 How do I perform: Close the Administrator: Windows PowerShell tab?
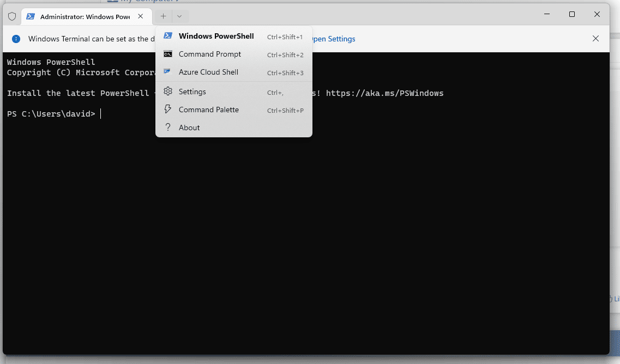(x=140, y=16)
